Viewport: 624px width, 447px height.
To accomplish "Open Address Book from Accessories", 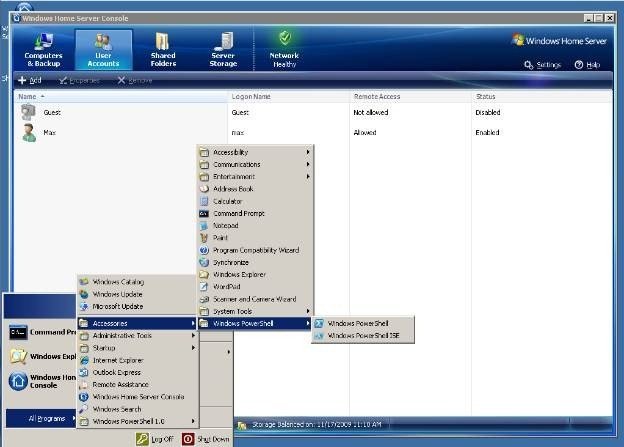I will click(255, 189).
